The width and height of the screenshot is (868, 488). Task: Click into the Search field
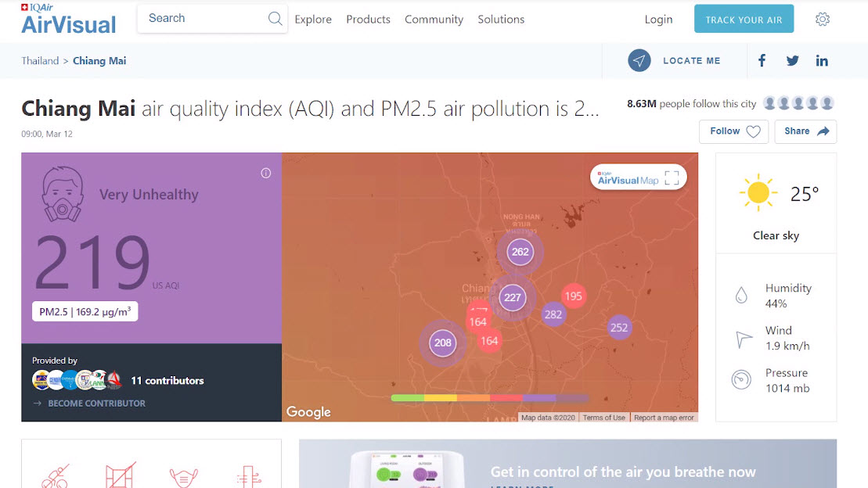coord(212,19)
